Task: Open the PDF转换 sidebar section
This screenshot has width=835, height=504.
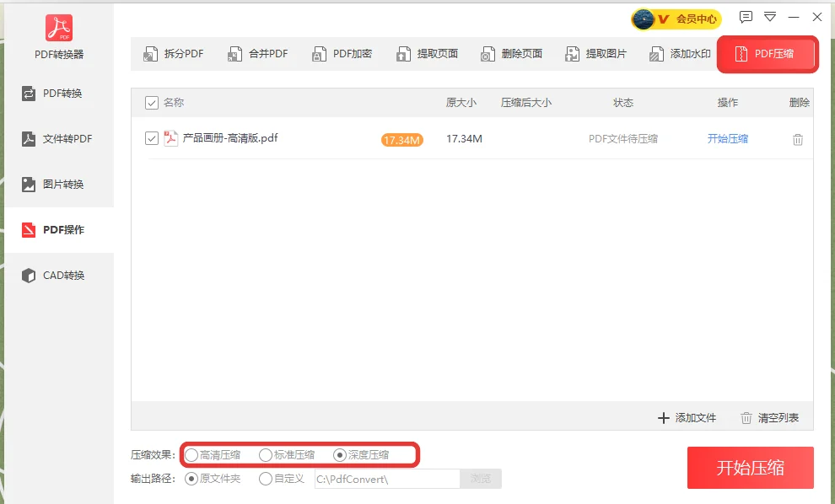Action: (x=59, y=94)
